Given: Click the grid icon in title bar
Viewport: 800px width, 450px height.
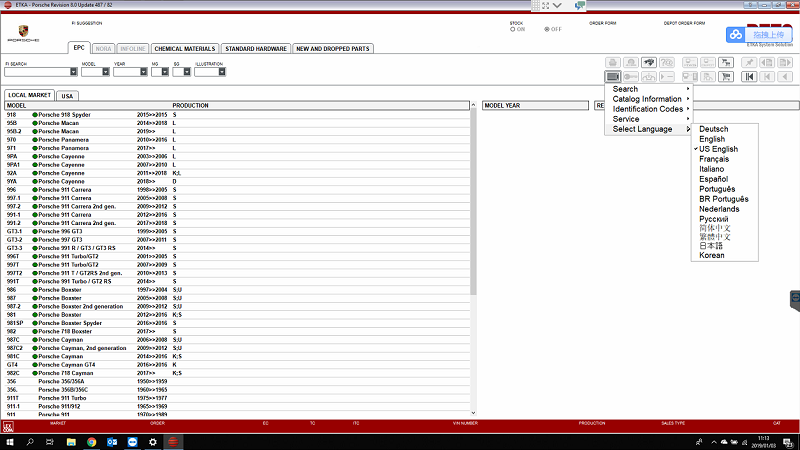Looking at the screenshot, I should click(535, 5).
